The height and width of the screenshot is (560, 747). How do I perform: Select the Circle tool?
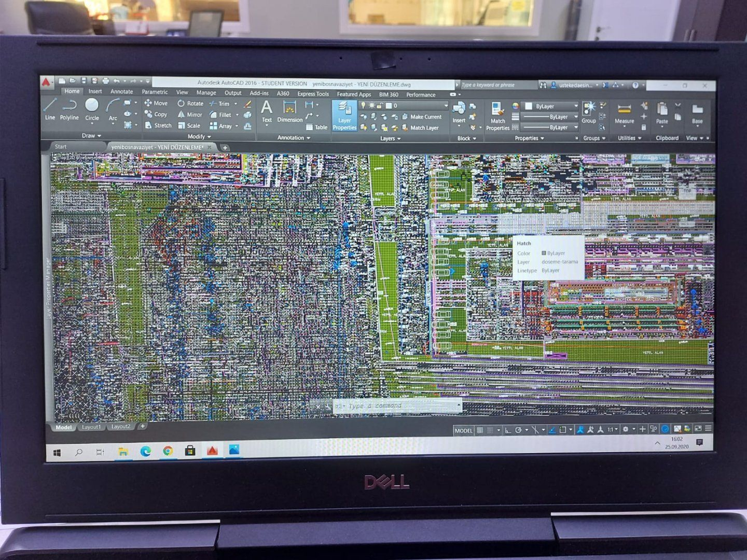pos(92,109)
